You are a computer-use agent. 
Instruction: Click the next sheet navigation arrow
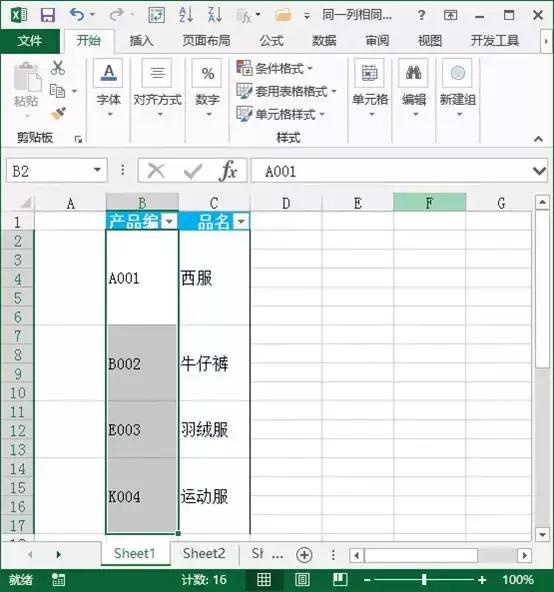tap(58, 554)
